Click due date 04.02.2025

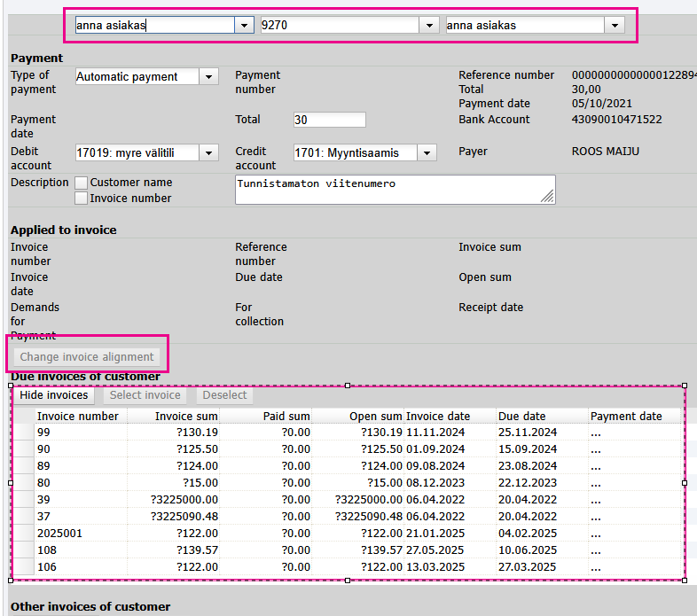coord(528,534)
